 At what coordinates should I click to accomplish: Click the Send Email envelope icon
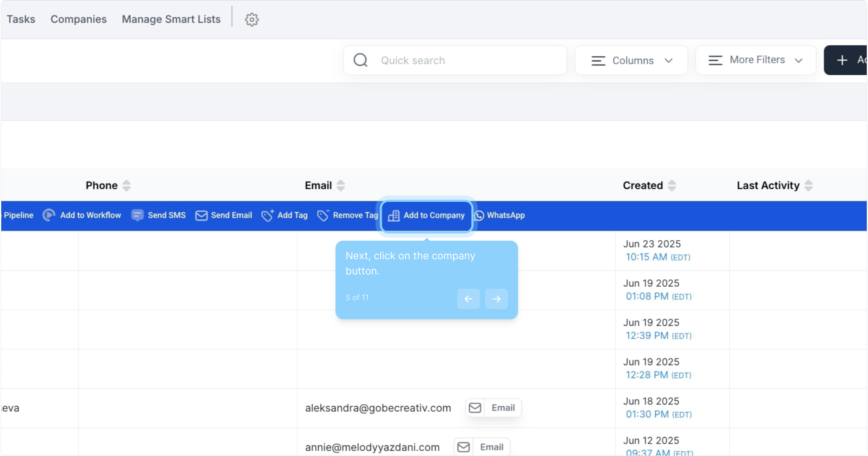pos(201,215)
